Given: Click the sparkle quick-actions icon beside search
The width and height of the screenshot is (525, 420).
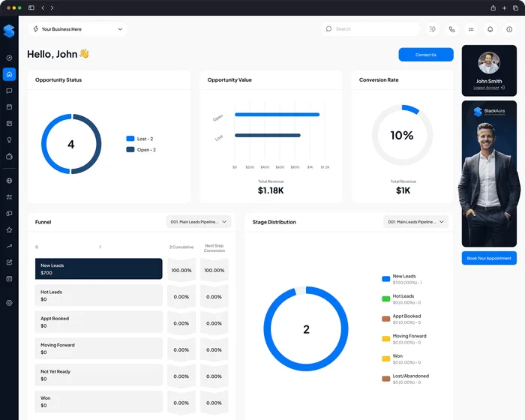Looking at the screenshot, I should coord(433,29).
